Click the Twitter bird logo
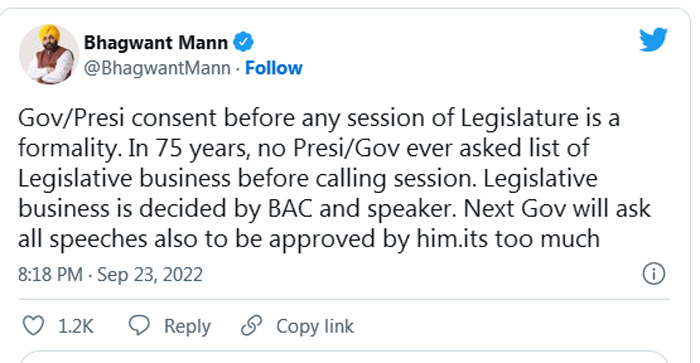Viewport: 700px width, 363px height. 653,39
